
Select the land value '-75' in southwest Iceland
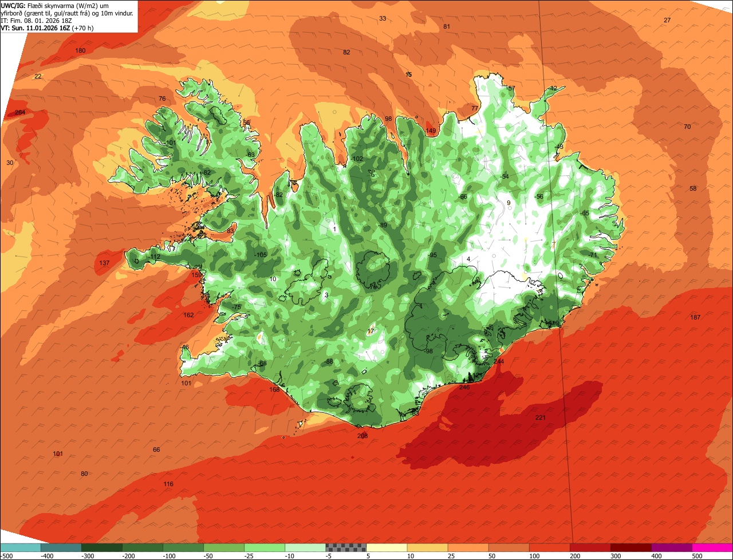coord(237,308)
